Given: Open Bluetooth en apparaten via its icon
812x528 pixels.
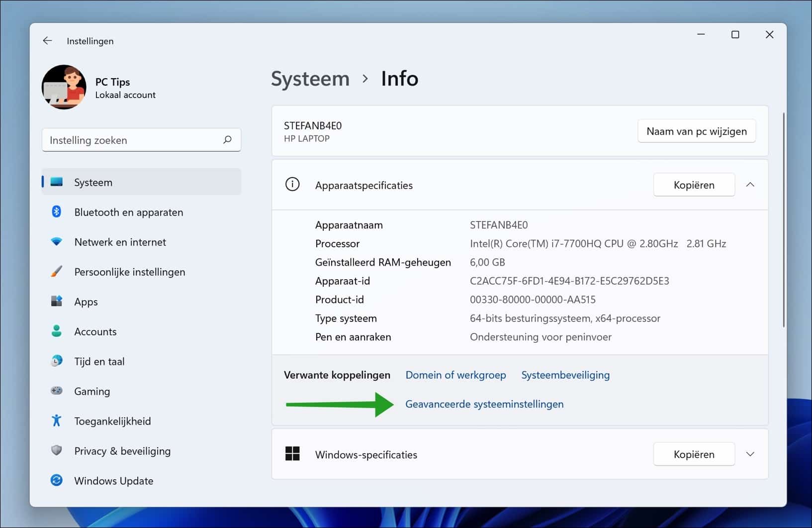Looking at the screenshot, I should click(x=57, y=212).
